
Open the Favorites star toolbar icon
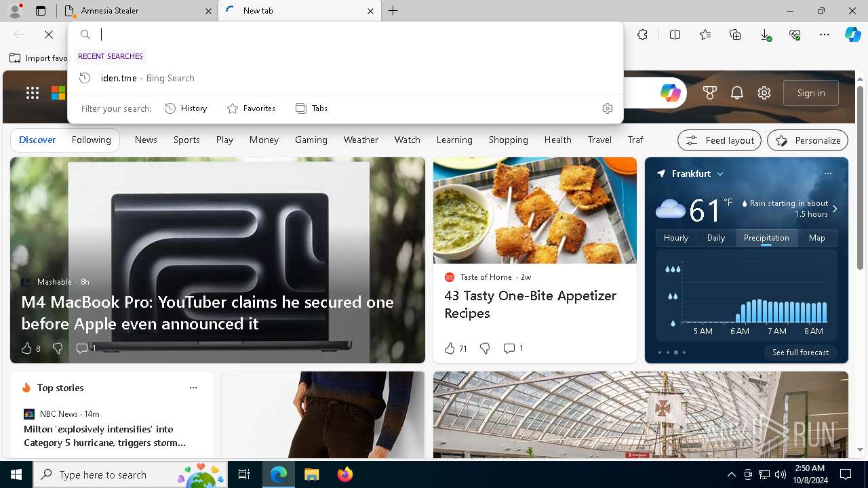[x=705, y=35]
